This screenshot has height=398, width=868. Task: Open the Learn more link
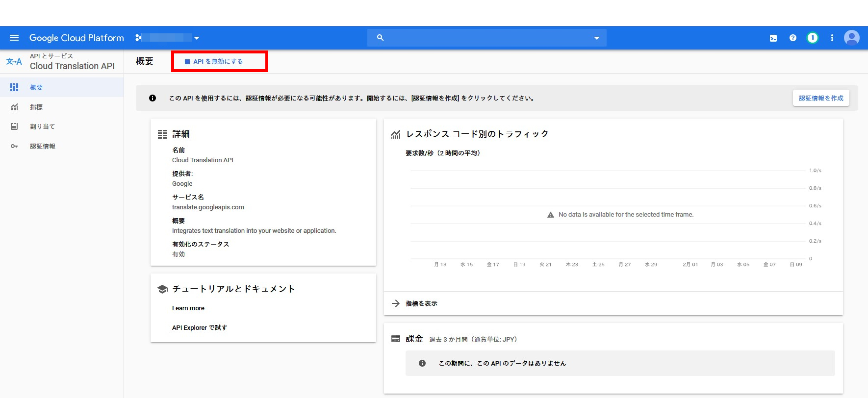click(x=188, y=308)
